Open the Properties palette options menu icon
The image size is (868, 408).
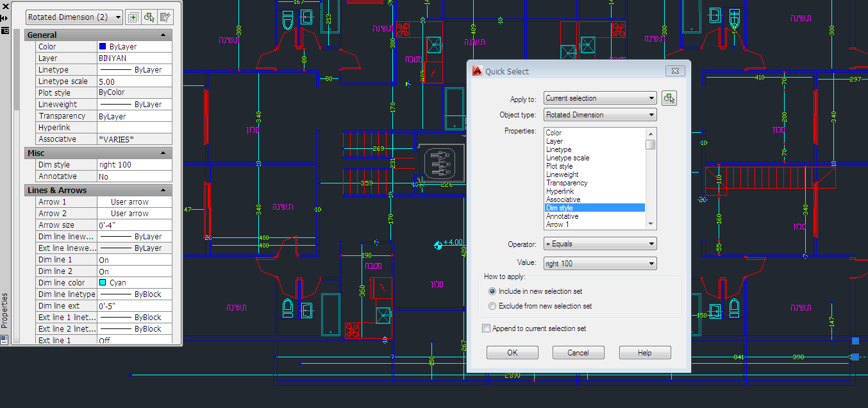(4, 30)
